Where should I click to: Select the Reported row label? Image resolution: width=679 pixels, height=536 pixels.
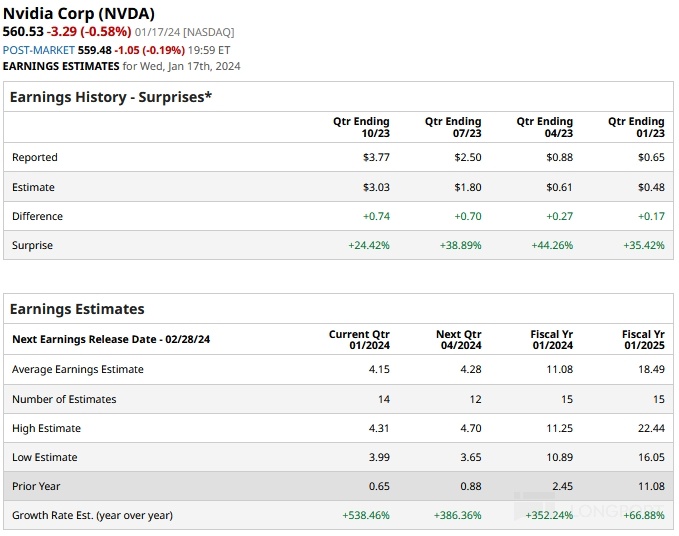pos(35,157)
